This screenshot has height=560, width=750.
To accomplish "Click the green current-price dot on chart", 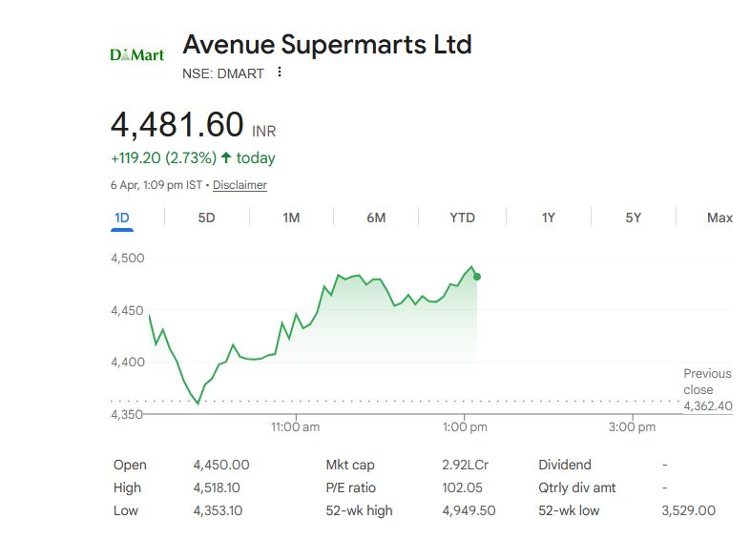I will click(x=476, y=277).
